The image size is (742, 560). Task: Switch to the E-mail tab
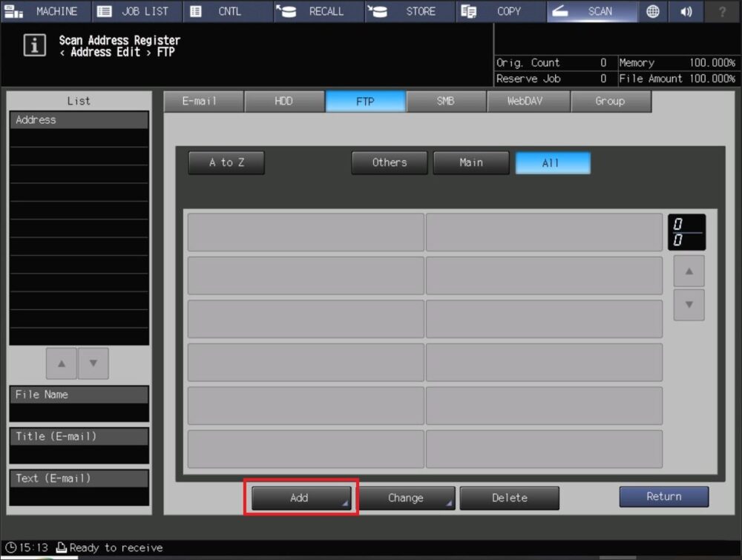tap(202, 101)
